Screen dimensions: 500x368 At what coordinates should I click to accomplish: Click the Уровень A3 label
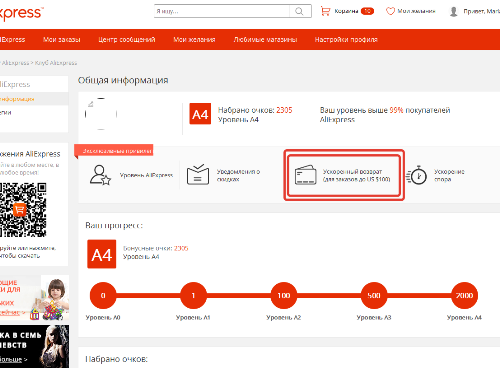(x=374, y=317)
